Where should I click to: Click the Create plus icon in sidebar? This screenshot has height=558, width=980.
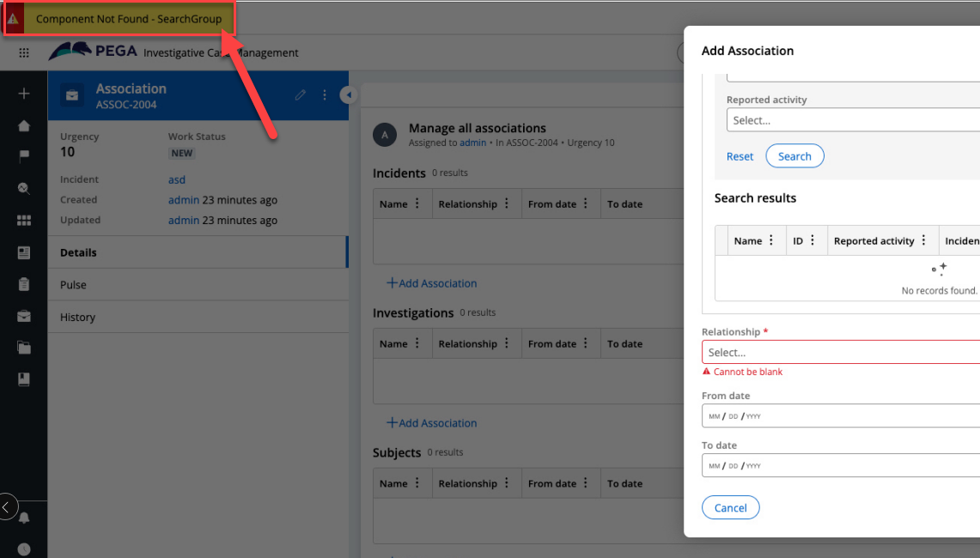24,94
